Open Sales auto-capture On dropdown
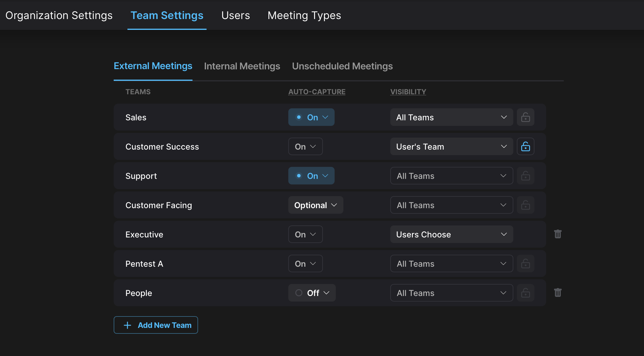The width and height of the screenshot is (644, 356). pos(311,117)
